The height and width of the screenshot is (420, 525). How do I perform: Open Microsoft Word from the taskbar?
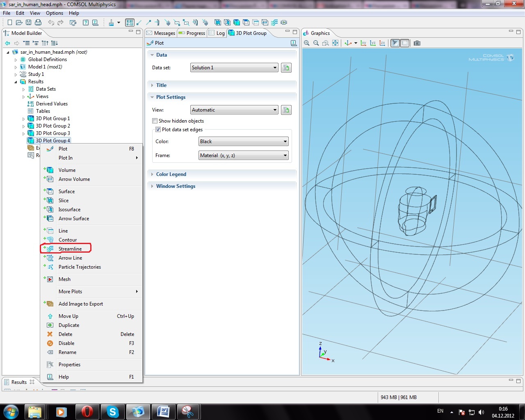[163, 411]
